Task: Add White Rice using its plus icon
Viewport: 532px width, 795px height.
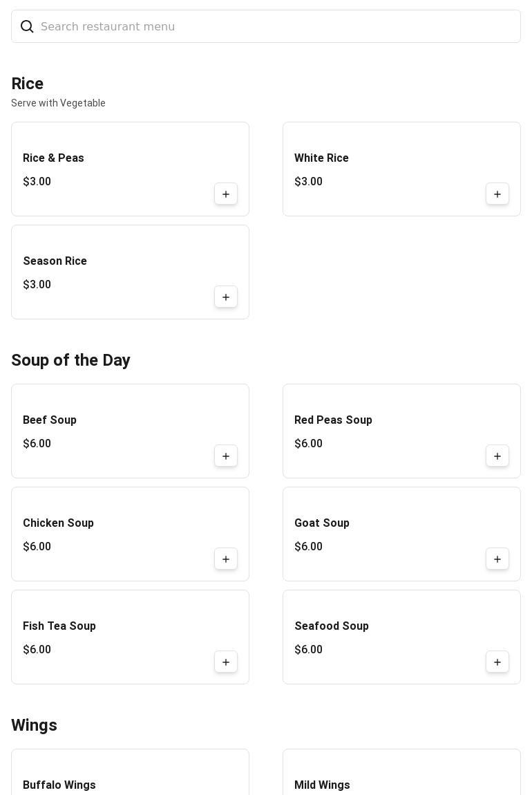Action: (x=497, y=194)
